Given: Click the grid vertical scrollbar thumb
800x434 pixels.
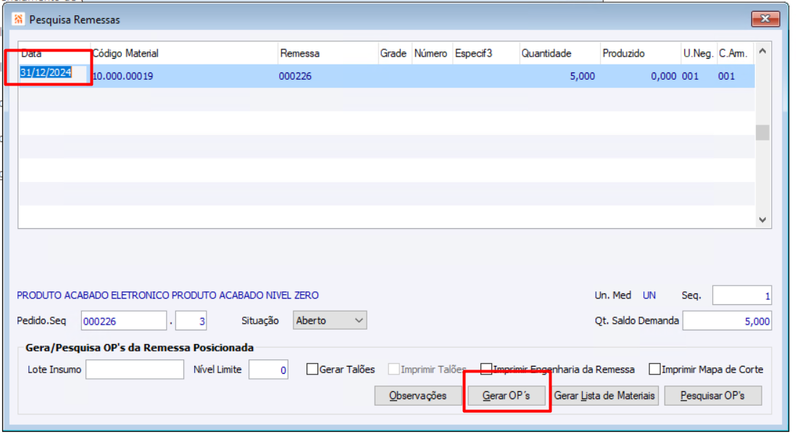Looking at the screenshot, I should [762, 133].
